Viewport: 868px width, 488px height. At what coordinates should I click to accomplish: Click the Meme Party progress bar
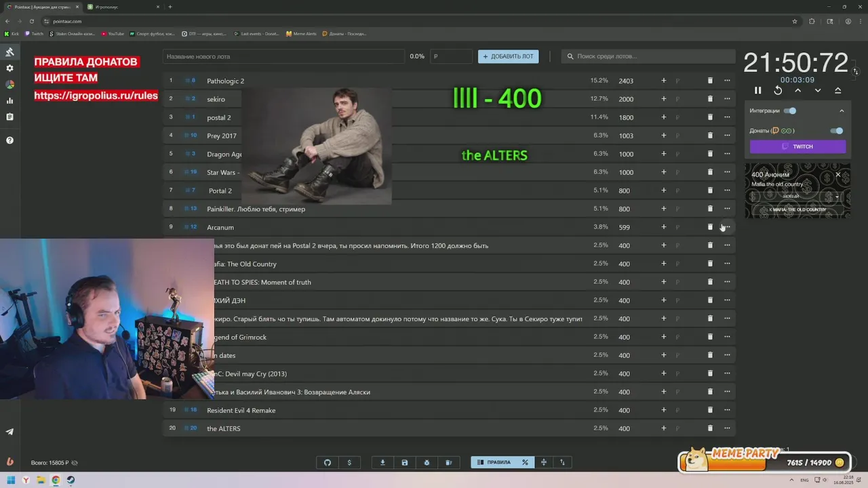click(x=765, y=462)
